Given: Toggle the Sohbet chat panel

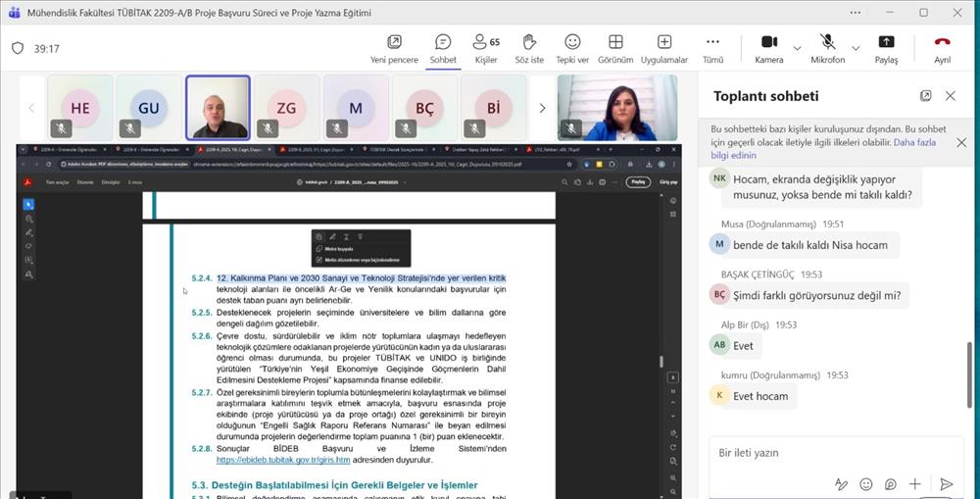Looking at the screenshot, I should click(443, 48).
